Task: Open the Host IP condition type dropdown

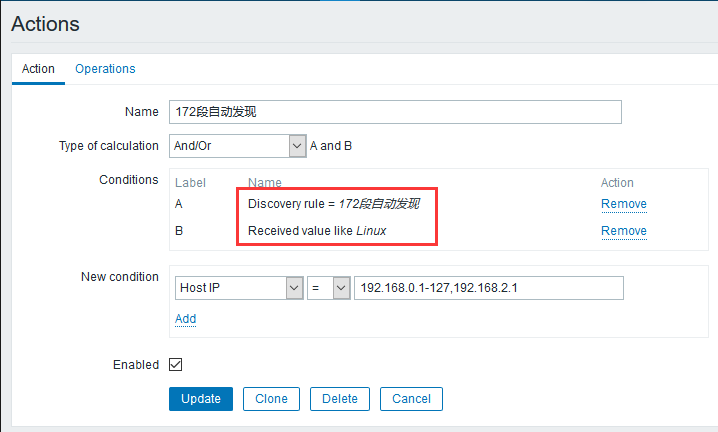Action: click(239, 288)
